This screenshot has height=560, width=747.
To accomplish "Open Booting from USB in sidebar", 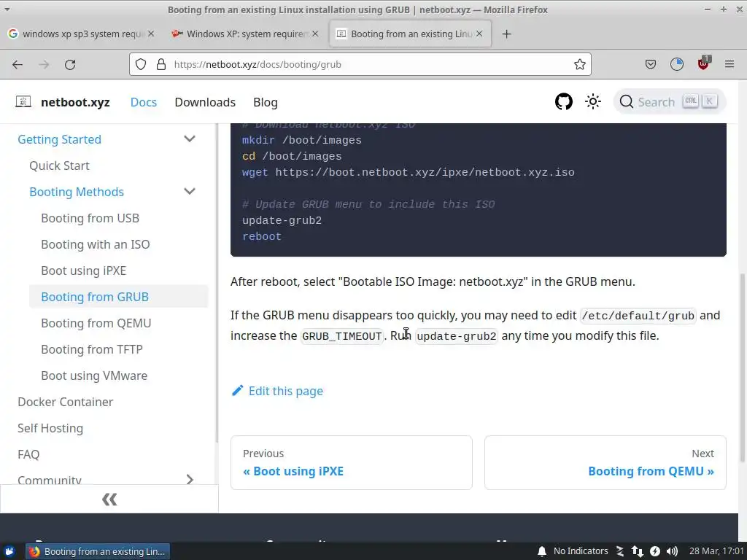I will pos(90,217).
